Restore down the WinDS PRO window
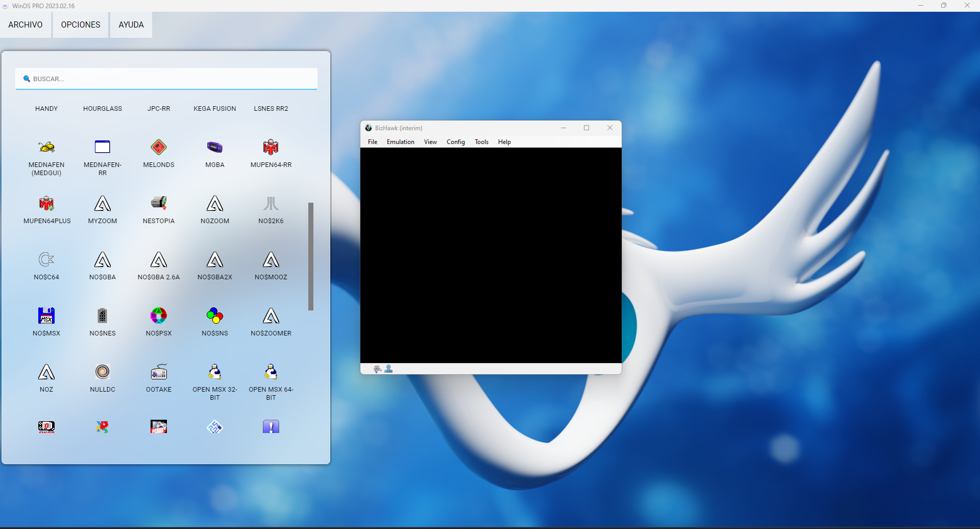The width and height of the screenshot is (980, 529). click(x=944, y=6)
